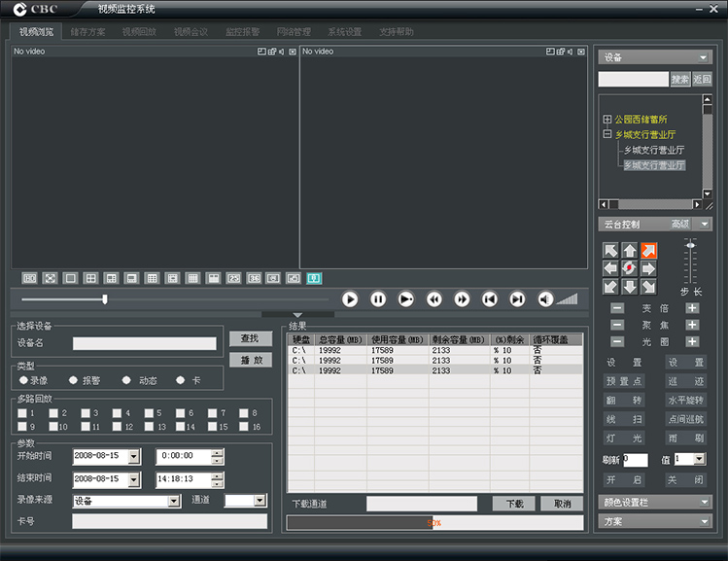Select single-window layout icon
The image size is (728, 561).
pos(71,278)
